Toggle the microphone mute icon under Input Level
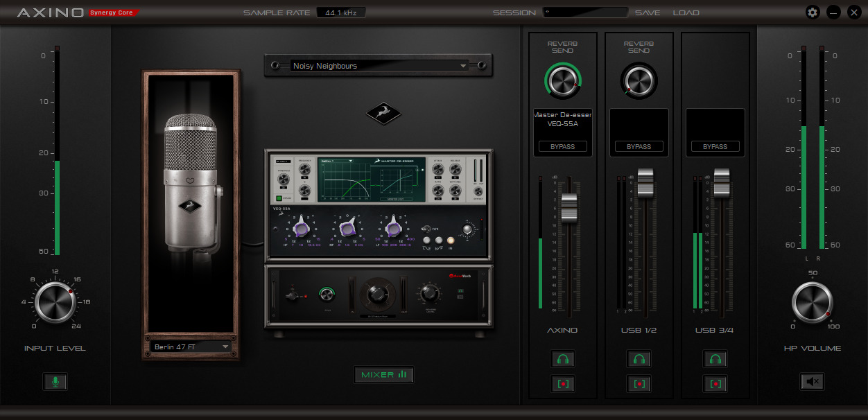This screenshot has width=868, height=420. tap(55, 381)
